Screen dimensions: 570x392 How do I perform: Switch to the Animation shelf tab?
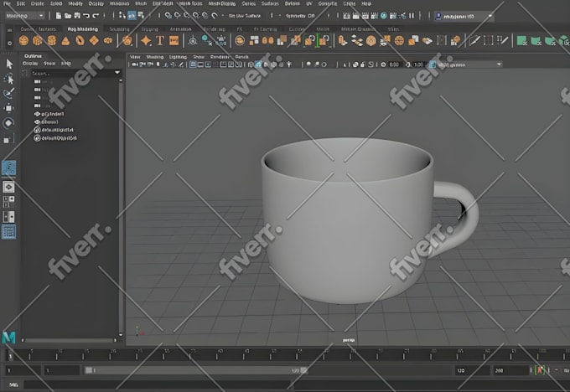coord(181,28)
